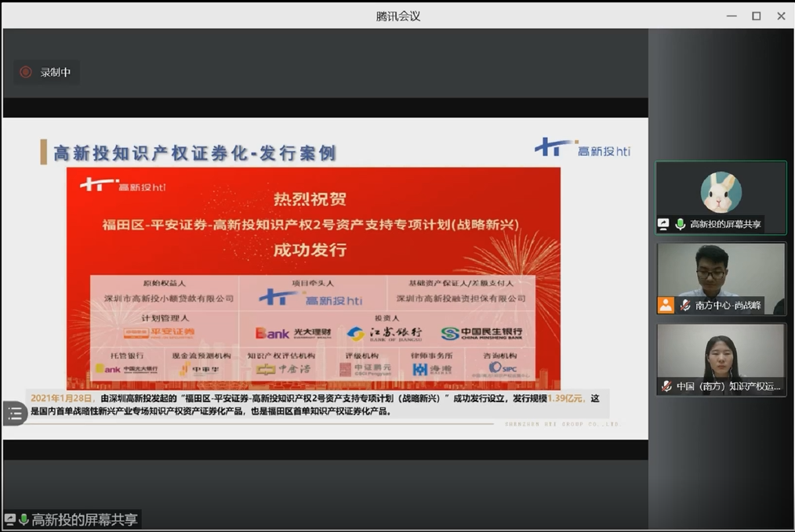This screenshot has height=532, width=795.
Task: Click the slide heading 高新投知识产权证券化-发行案例
Action: point(194,153)
